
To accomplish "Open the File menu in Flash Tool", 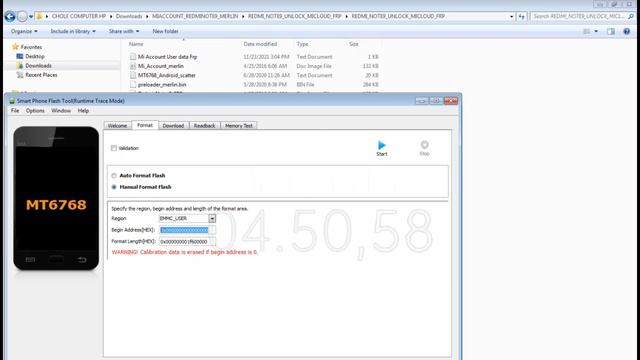I will point(15,111).
